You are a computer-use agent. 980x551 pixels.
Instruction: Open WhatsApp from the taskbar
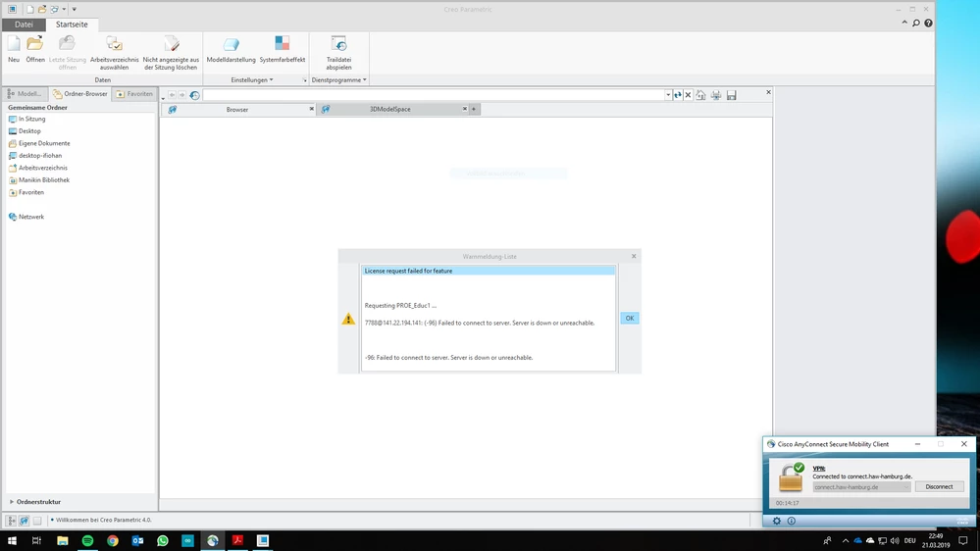[x=163, y=540]
